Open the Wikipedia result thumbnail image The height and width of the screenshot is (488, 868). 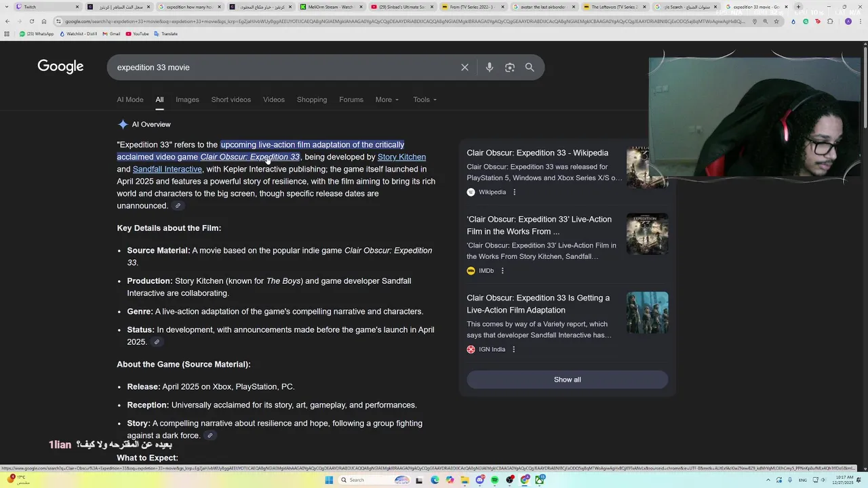(x=647, y=167)
